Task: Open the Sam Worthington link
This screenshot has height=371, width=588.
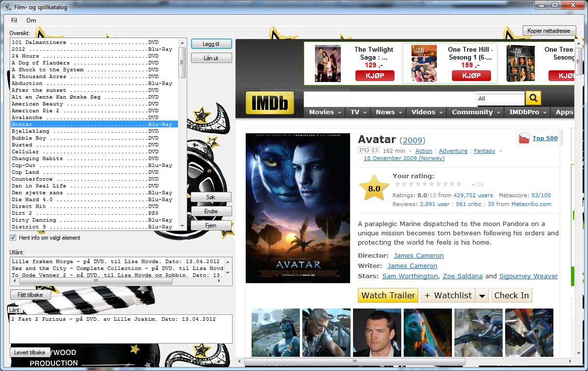Action: pos(410,276)
